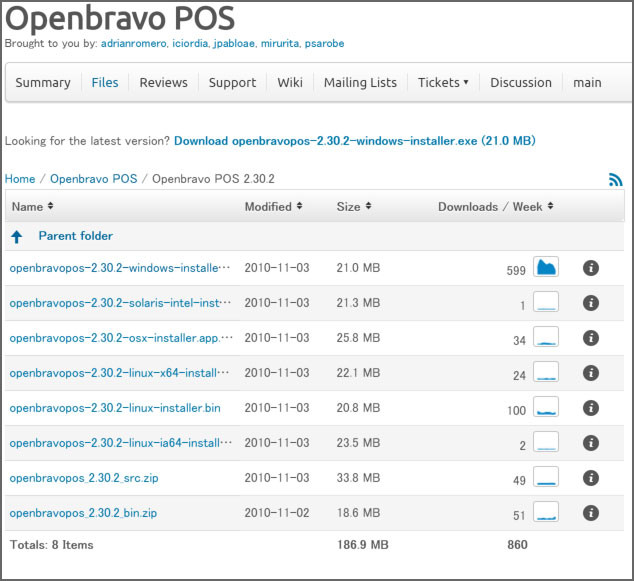
Task: Download openbravopos_2.30.2_bin.zip
Action: pos(83,513)
